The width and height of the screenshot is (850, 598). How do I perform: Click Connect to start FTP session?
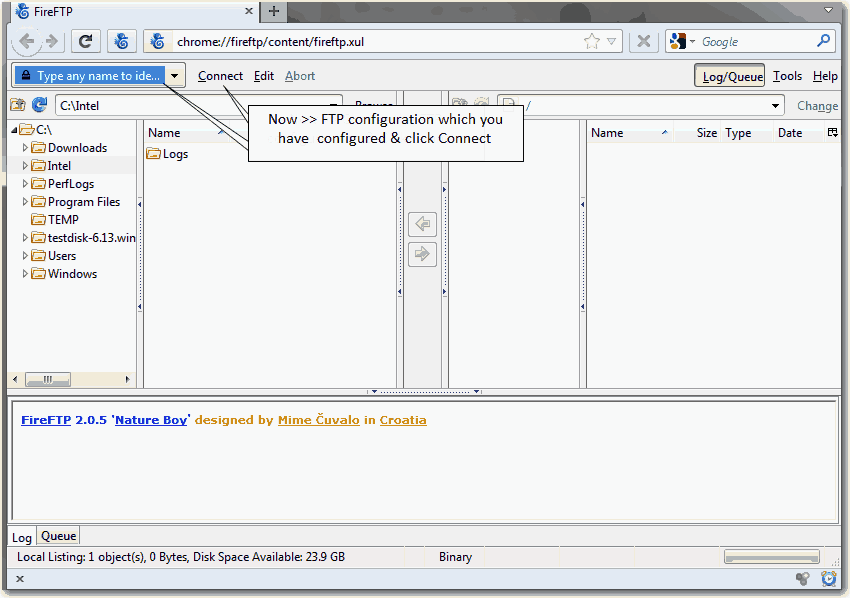(x=220, y=76)
